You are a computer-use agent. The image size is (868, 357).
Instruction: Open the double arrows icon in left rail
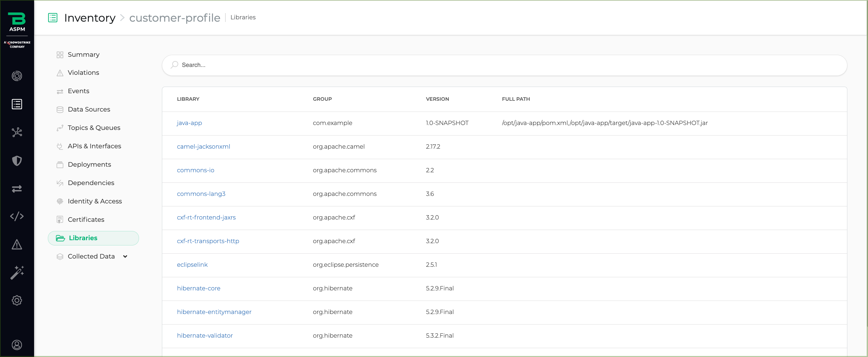point(17,189)
